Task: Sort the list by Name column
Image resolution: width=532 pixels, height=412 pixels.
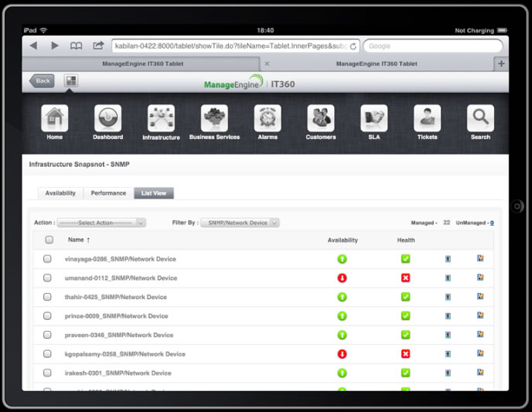Action: (x=79, y=240)
